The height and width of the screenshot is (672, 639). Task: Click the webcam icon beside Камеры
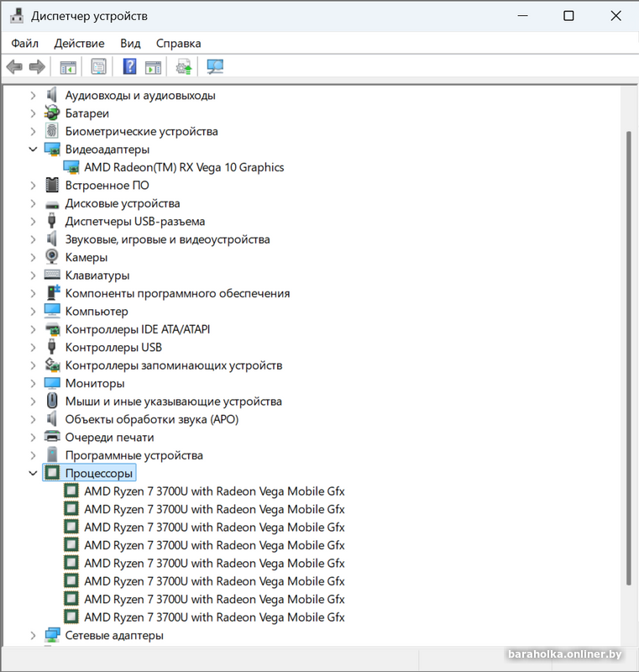pyautogui.click(x=52, y=257)
